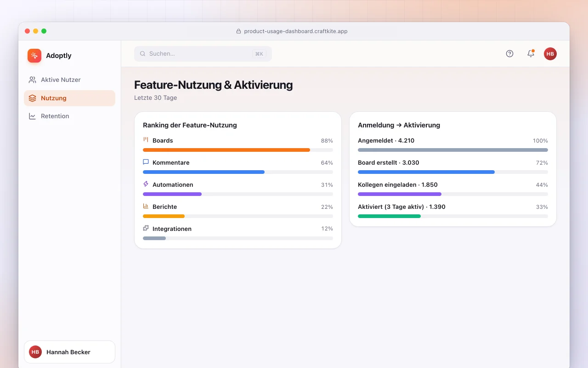Viewport: 588px width, 368px height.
Task: Click the Letzte 30 Tage subtitle
Action: tap(155, 98)
